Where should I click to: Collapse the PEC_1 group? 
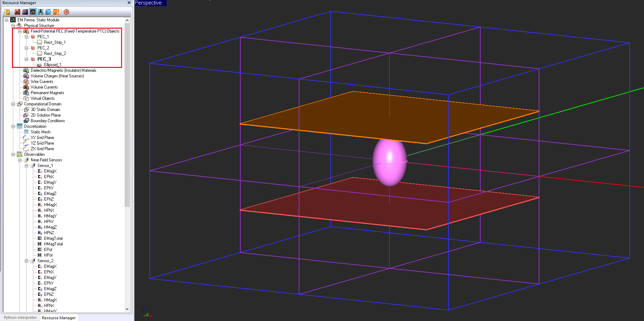[x=26, y=37]
